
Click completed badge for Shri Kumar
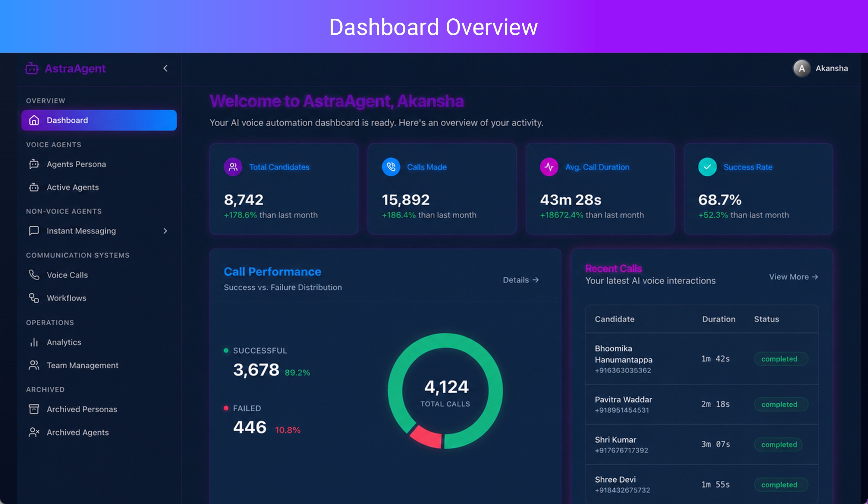(x=778, y=444)
